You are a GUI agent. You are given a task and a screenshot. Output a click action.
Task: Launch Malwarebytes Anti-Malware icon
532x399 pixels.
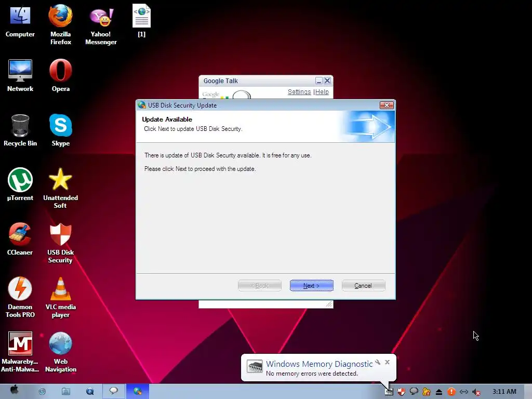(20, 352)
